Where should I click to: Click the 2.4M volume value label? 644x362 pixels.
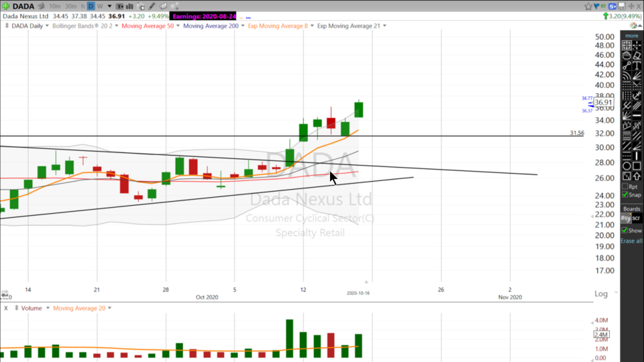click(601, 335)
